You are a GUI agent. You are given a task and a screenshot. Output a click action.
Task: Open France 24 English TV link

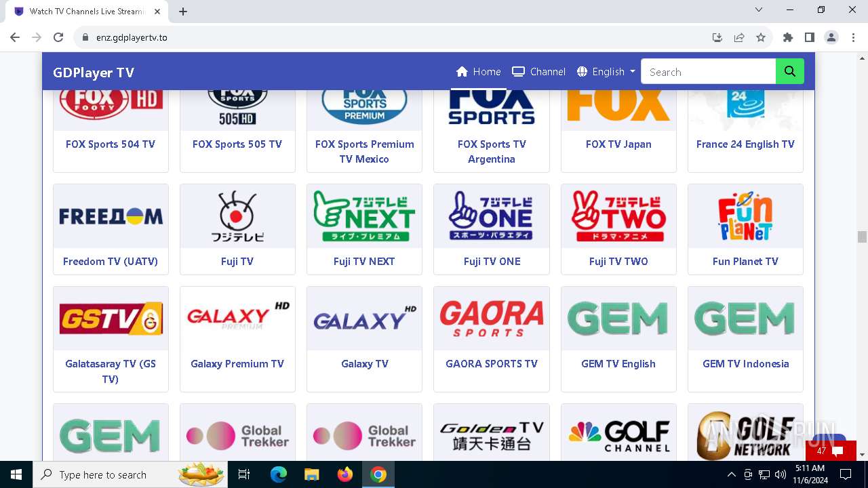point(745,144)
